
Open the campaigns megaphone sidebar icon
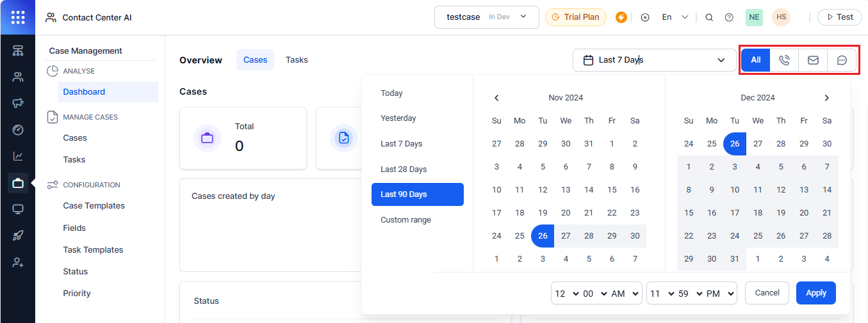click(18, 104)
